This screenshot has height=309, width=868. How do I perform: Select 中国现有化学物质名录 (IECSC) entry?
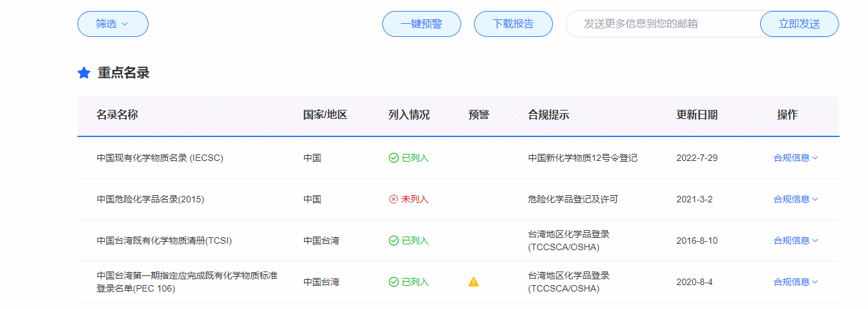(160, 158)
